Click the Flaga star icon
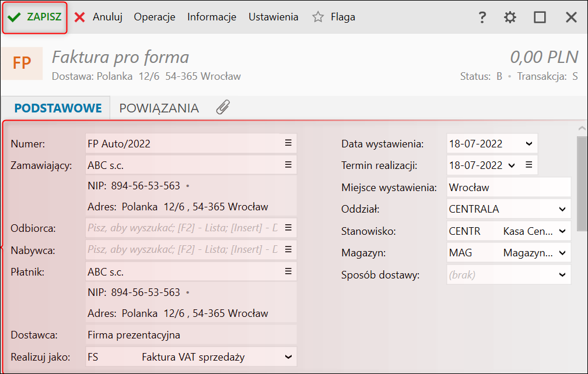This screenshot has height=374, width=588. click(318, 17)
